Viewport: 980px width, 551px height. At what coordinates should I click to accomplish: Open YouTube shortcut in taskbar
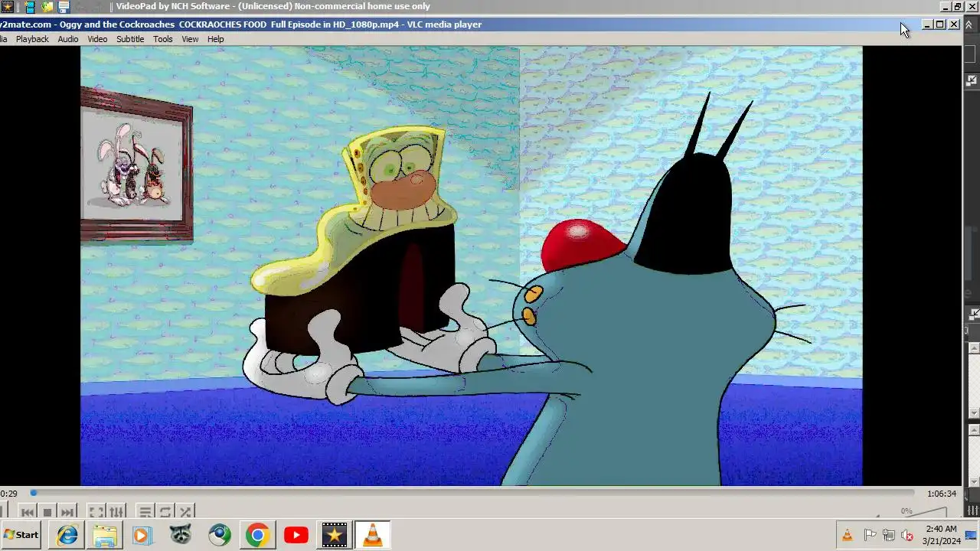click(x=296, y=535)
